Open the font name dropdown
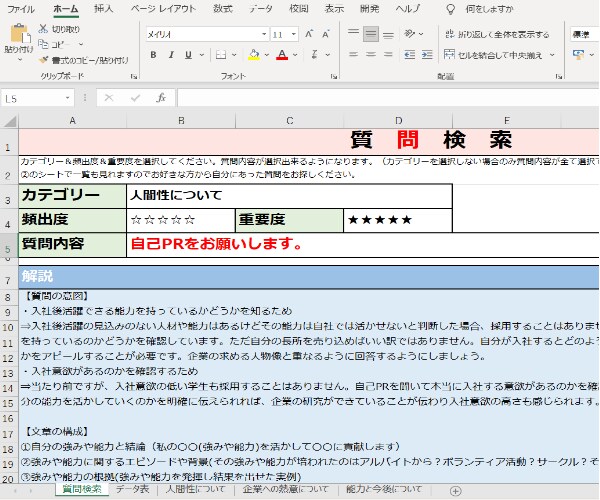 pos(264,34)
